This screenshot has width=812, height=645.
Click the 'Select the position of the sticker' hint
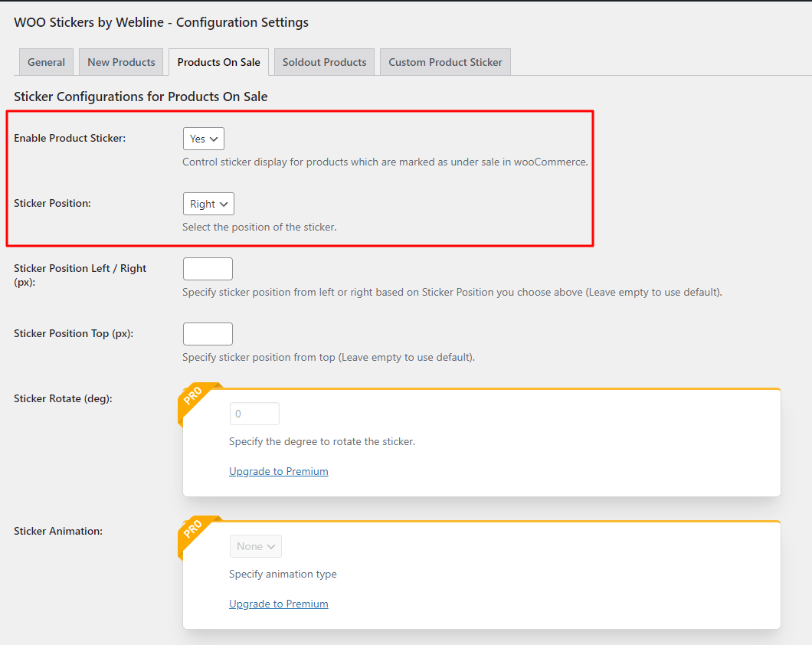(260, 228)
